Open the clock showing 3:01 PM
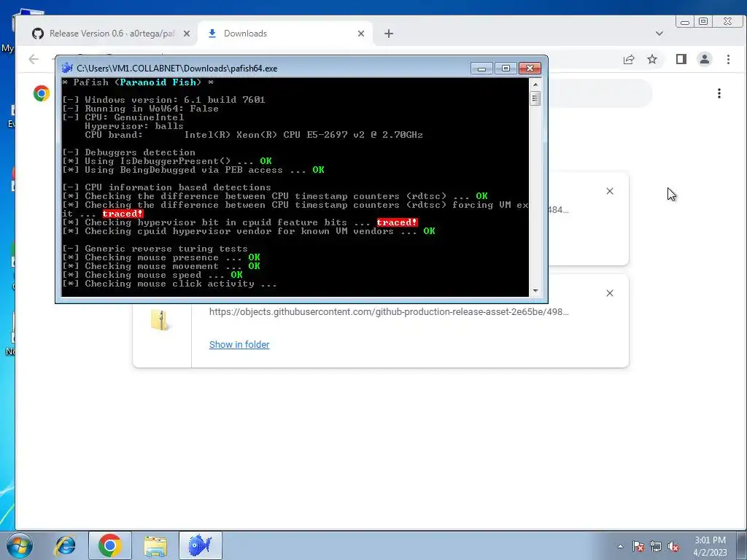The height and width of the screenshot is (560, 747). coord(710,546)
